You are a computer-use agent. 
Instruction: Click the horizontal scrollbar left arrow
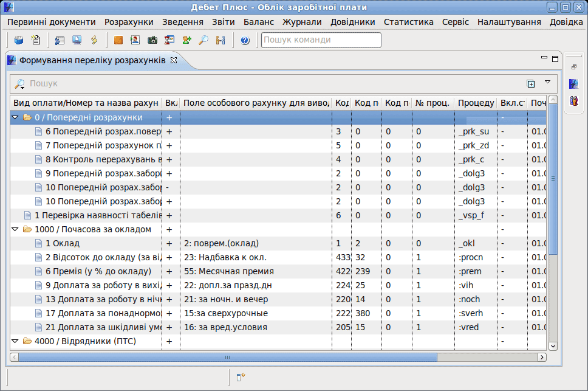tap(14, 357)
